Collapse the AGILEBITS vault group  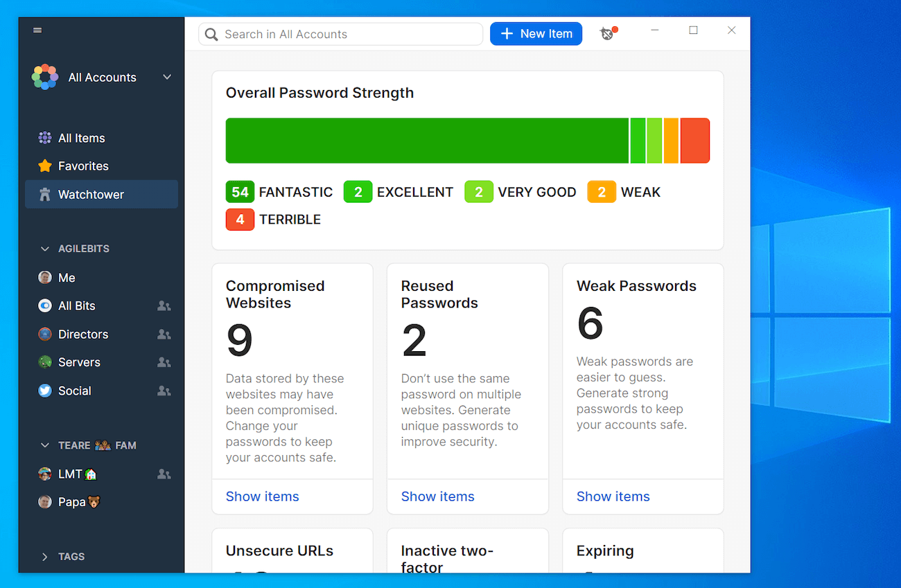[44, 248]
